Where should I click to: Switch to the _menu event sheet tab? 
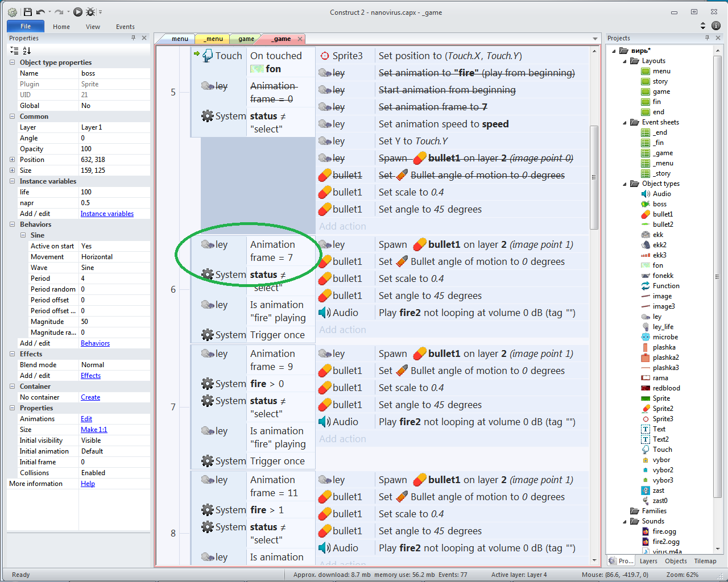click(x=213, y=39)
